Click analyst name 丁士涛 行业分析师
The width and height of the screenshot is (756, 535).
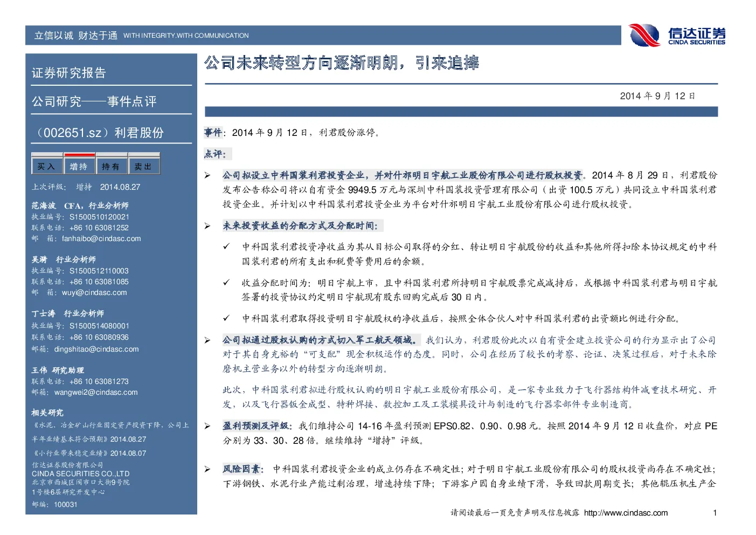point(67,313)
